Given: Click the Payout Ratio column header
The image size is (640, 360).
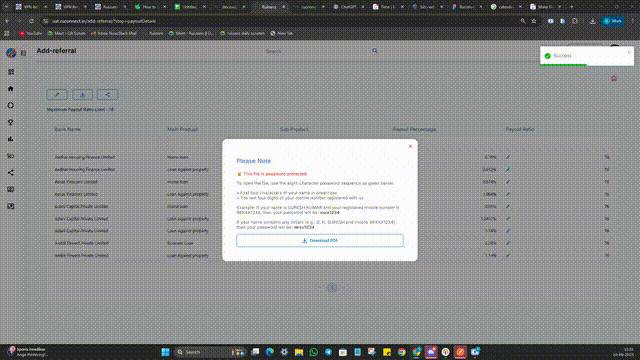Looking at the screenshot, I should [520, 129].
